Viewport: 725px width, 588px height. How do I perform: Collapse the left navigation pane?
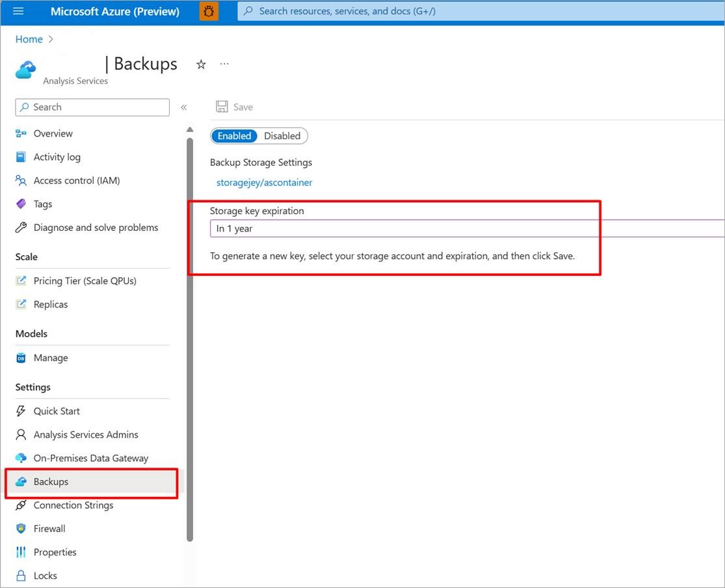click(x=184, y=107)
